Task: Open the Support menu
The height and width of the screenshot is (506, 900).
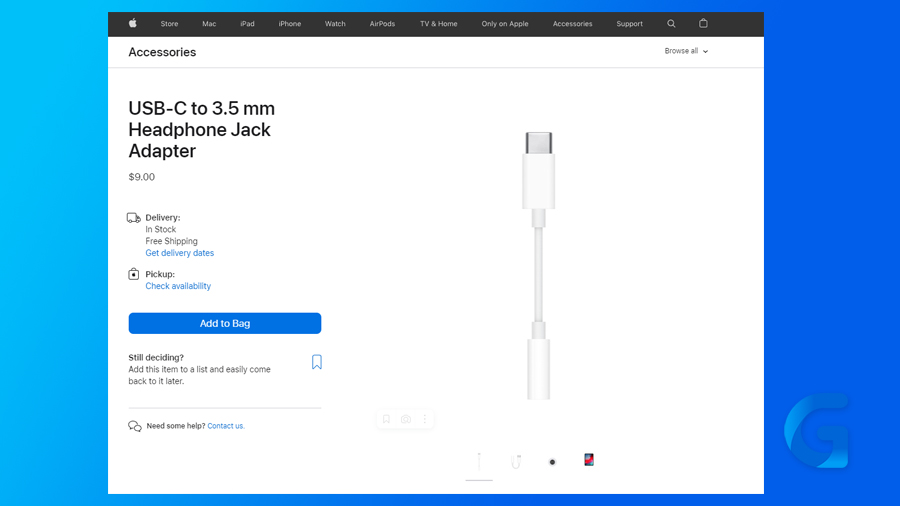Action: (630, 24)
